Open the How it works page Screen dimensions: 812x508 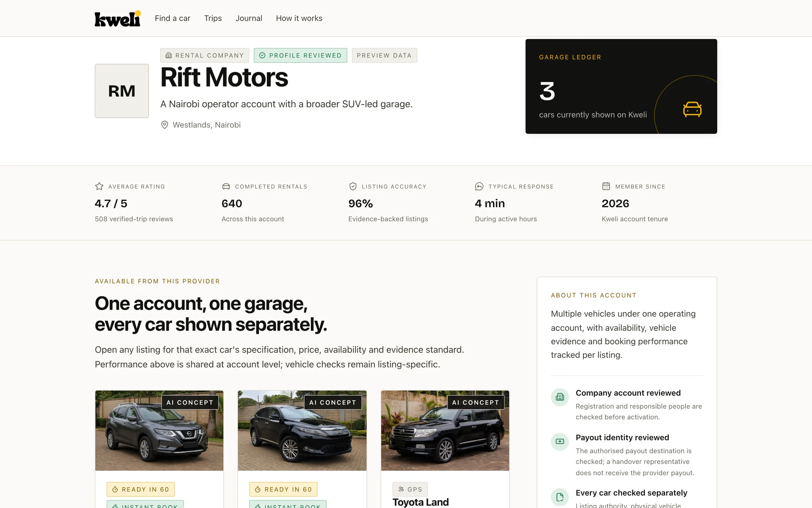[299, 18]
